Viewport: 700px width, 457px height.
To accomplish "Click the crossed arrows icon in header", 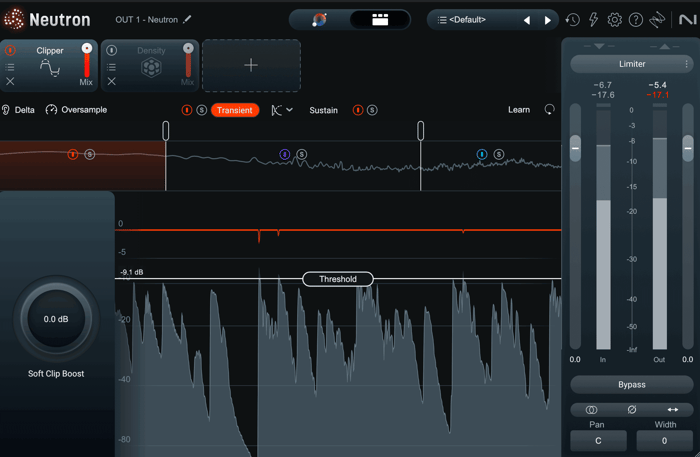I will (x=657, y=20).
